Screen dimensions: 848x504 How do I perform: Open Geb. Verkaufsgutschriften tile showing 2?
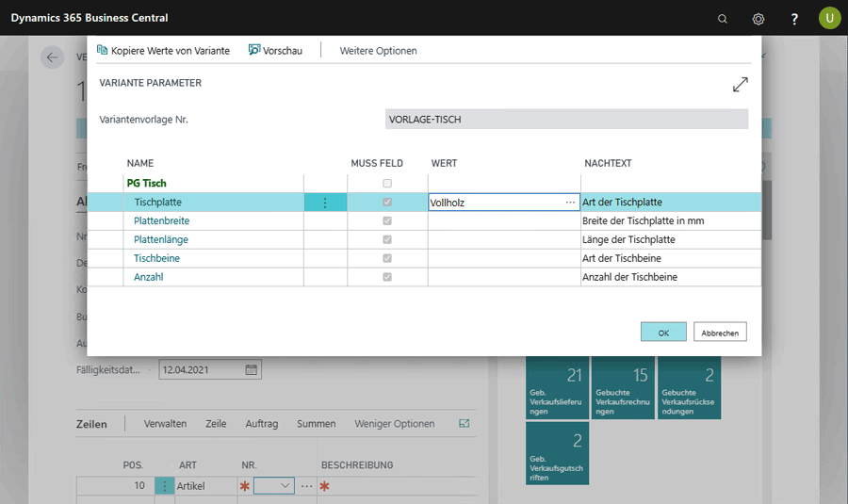(557, 453)
